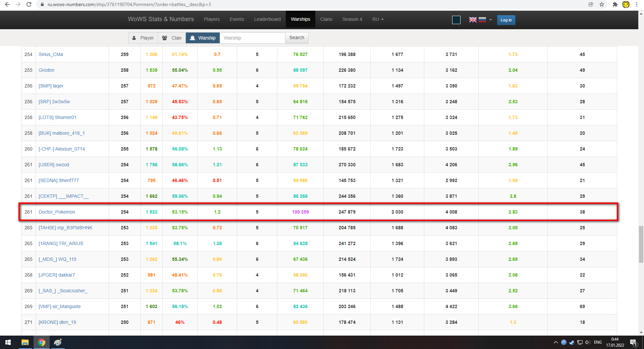Screen dimensions: 644x349
Task: Reload the page with refresh icon
Action: point(29,4)
